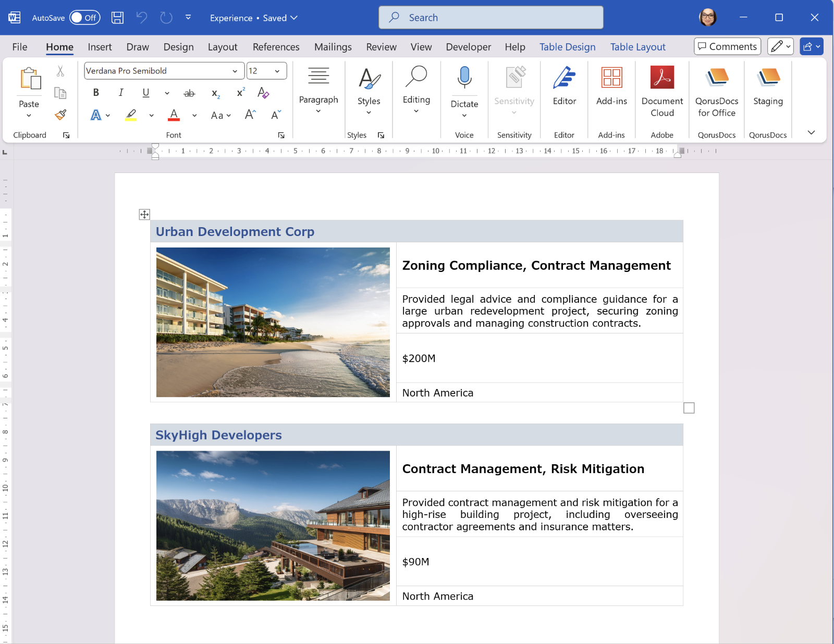Open Font dialog launcher
This screenshot has width=834, height=644.
click(281, 135)
